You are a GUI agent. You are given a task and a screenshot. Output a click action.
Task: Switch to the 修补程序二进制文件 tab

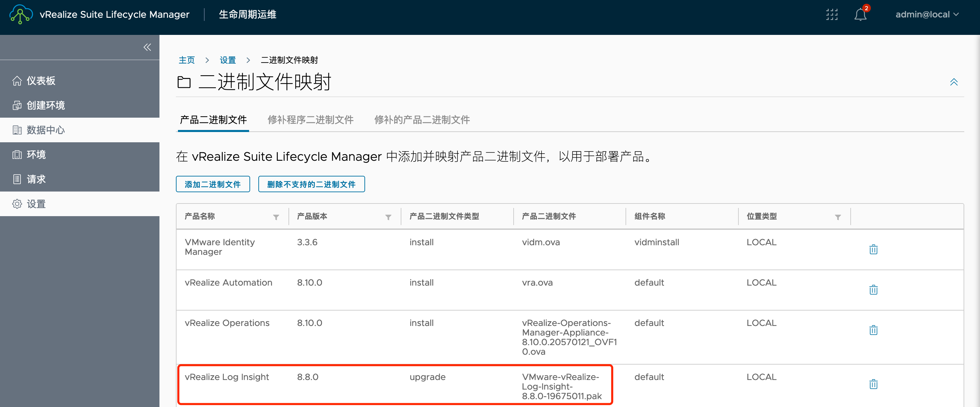click(x=310, y=120)
